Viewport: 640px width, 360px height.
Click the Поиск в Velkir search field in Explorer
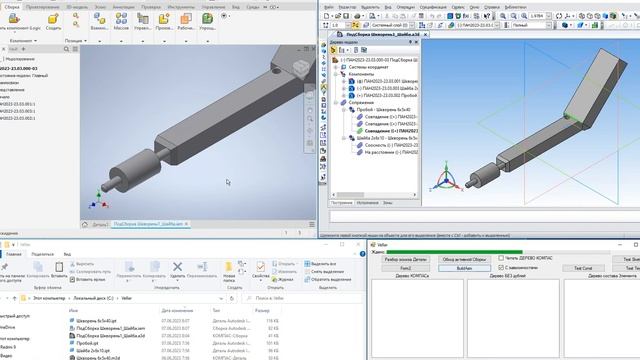tap(303, 298)
